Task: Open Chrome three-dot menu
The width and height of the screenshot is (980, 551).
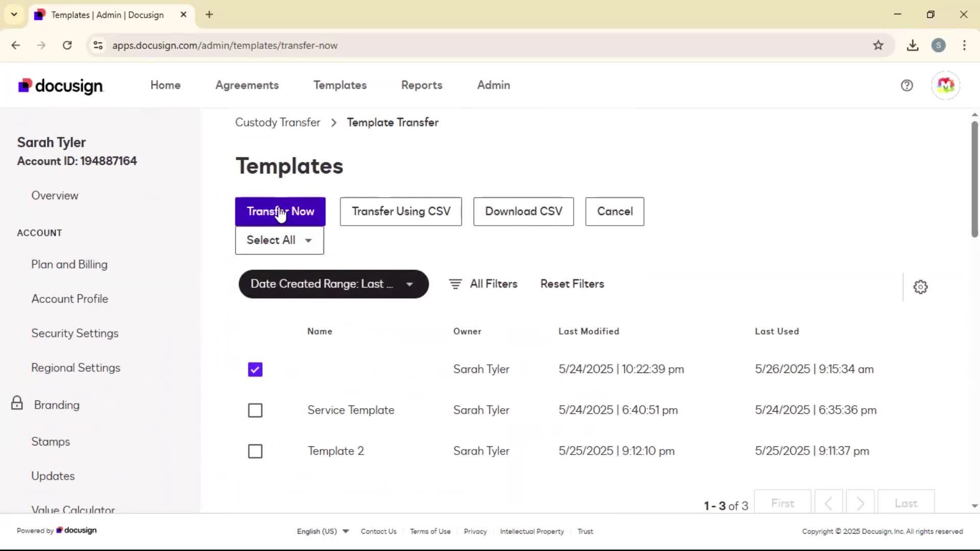Action: tap(964, 45)
